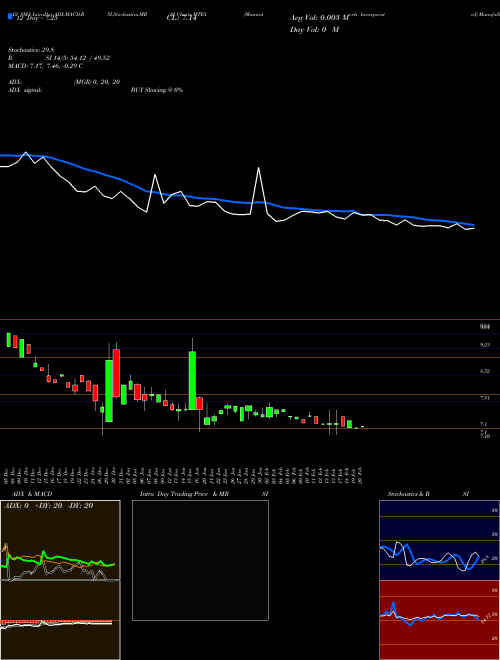Click the 'ADX signal:' label
This screenshot has width=500, height=660.
tap(25, 90)
